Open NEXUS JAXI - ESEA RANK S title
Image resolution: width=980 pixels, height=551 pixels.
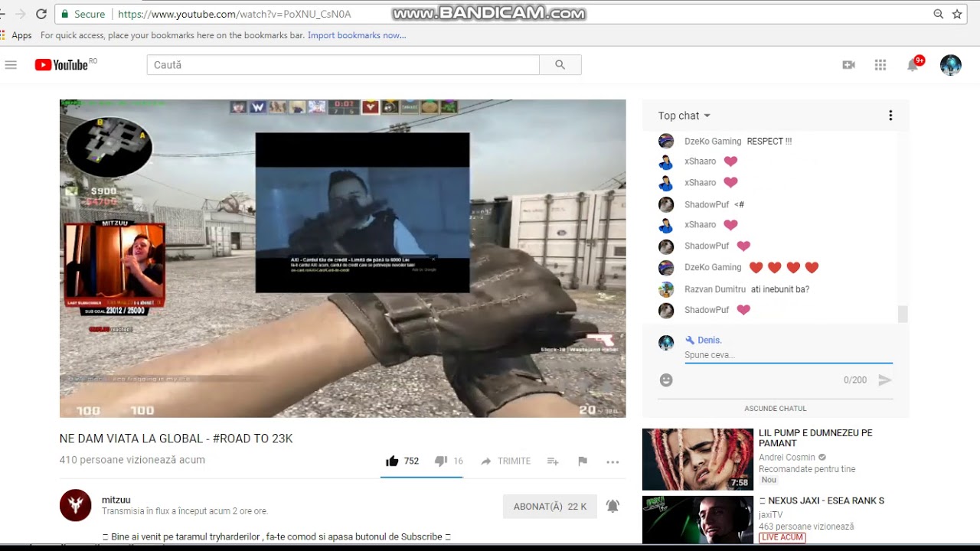(822, 500)
